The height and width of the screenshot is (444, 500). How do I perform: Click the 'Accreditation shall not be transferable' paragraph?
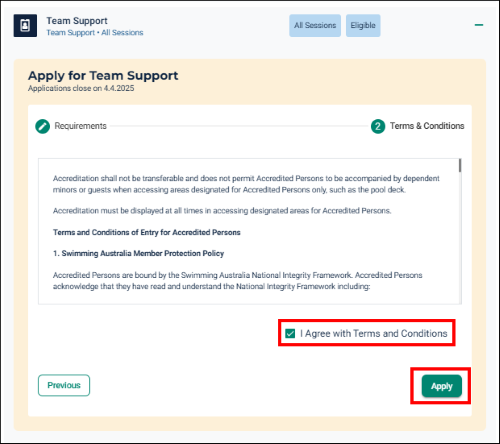click(x=246, y=184)
